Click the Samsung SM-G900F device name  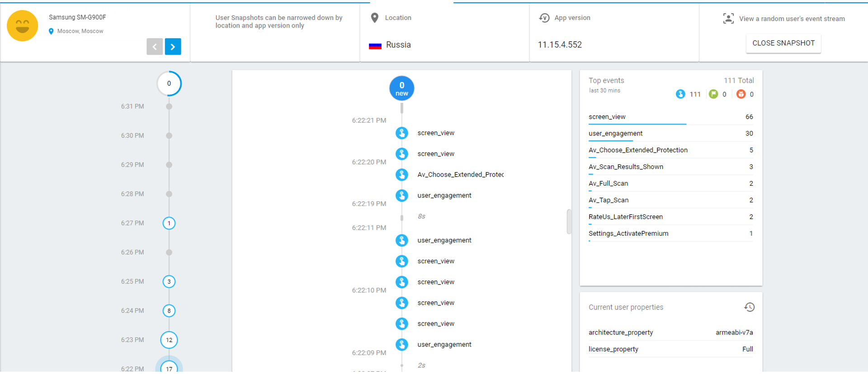pos(77,17)
